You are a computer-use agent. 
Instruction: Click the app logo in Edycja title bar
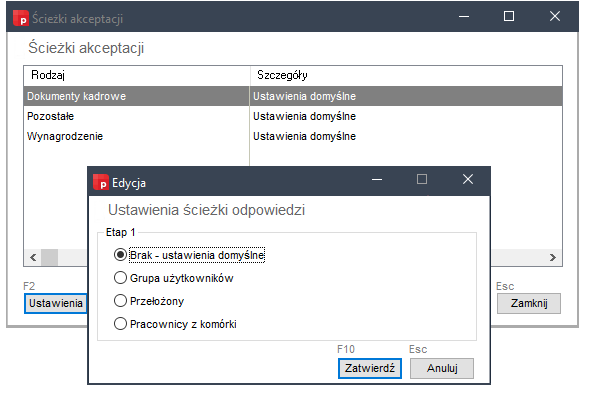tap(101, 182)
